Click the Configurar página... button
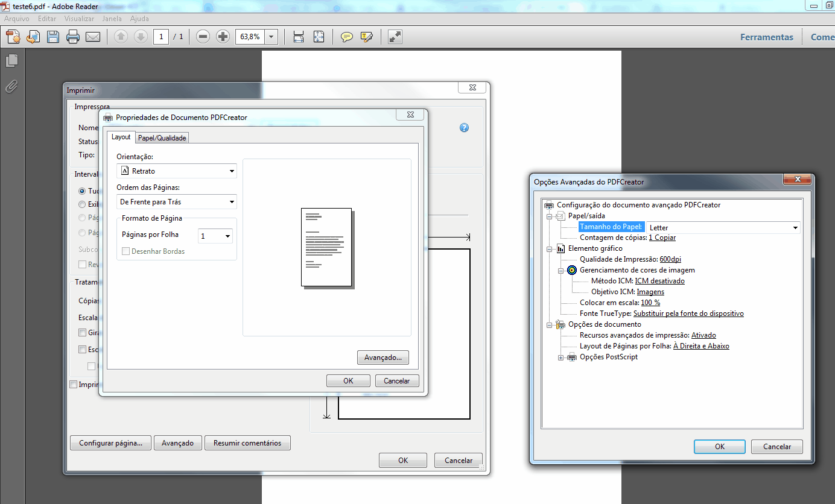This screenshot has height=504, width=835. [111, 443]
